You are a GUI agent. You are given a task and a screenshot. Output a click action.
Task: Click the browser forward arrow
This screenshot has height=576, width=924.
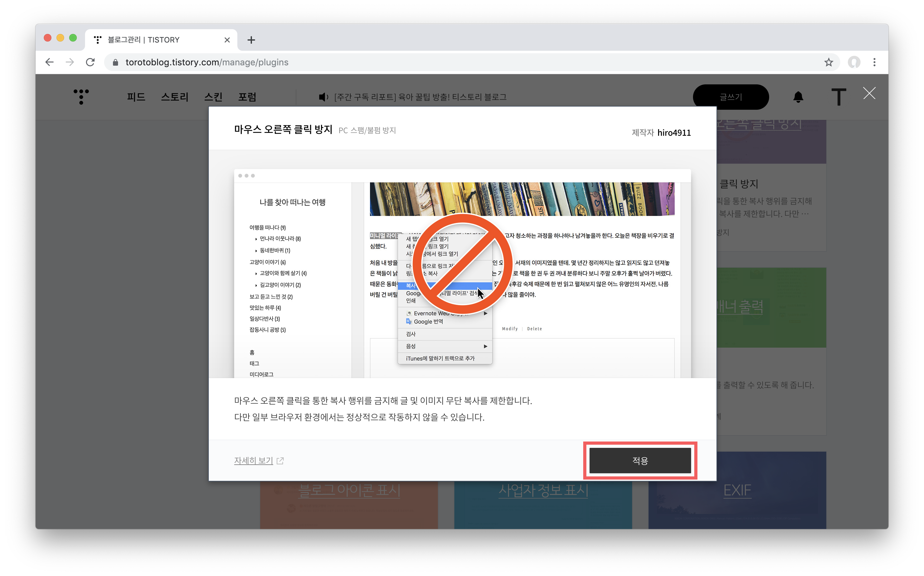(70, 62)
